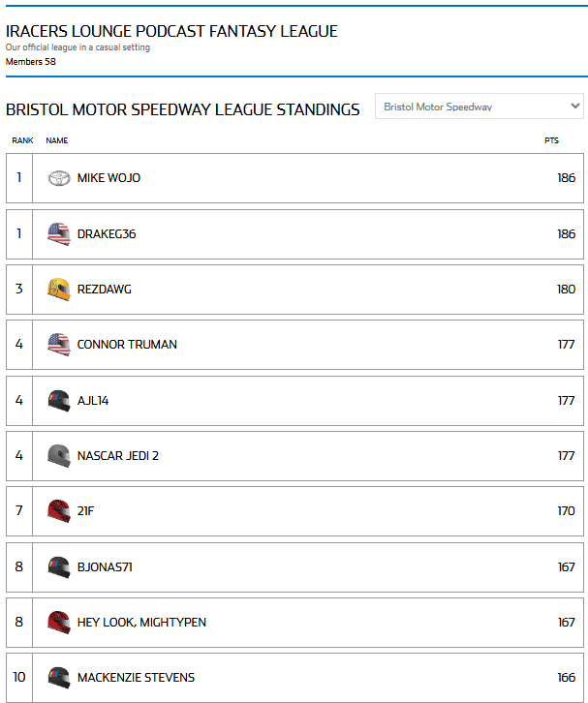588x703 pixels.
Task: Click the RANK column header
Action: 22,141
